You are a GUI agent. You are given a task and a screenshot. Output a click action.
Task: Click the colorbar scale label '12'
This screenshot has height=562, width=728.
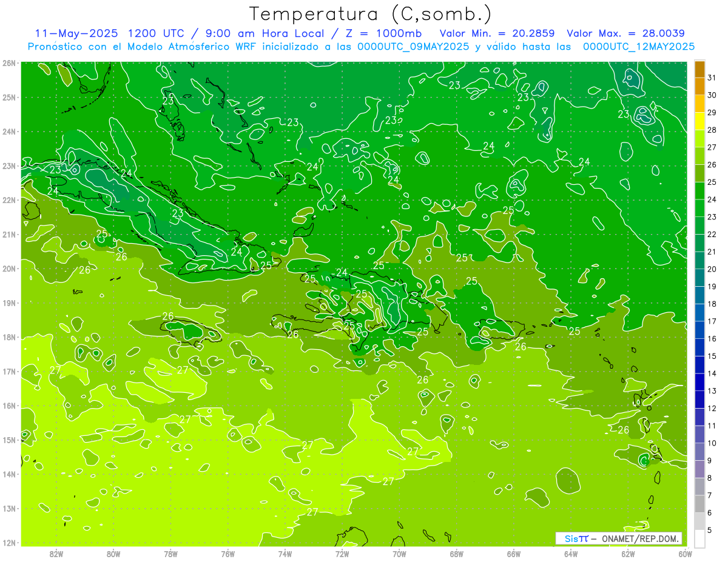pyautogui.click(x=712, y=408)
